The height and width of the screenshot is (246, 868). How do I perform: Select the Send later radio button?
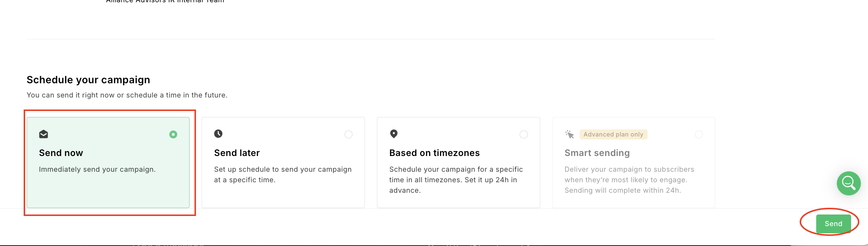click(x=348, y=134)
